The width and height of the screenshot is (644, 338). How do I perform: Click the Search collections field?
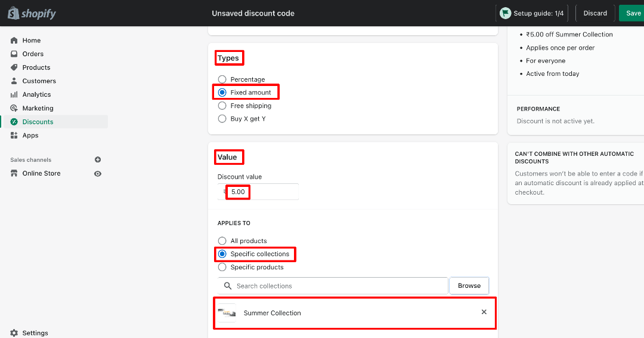coord(333,286)
